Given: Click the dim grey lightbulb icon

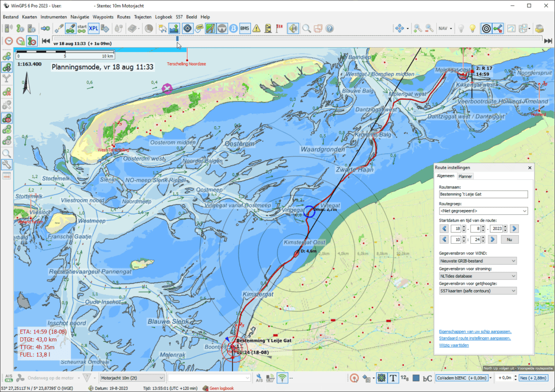Looking at the screenshot, I should point(461,28).
